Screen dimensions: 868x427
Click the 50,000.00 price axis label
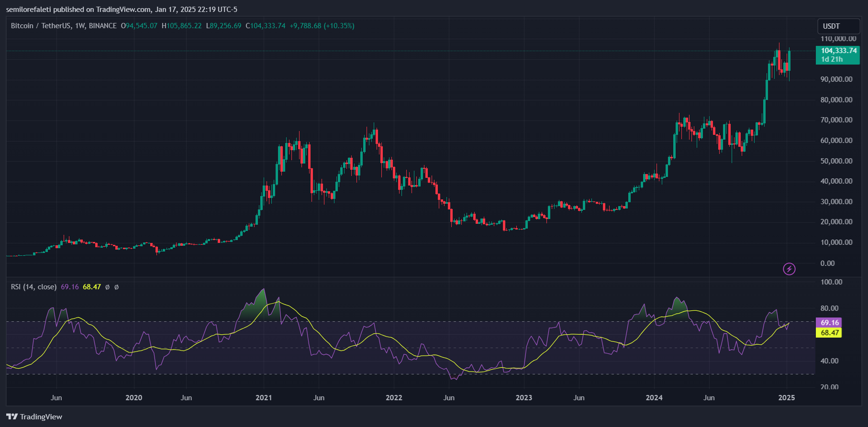(836, 161)
